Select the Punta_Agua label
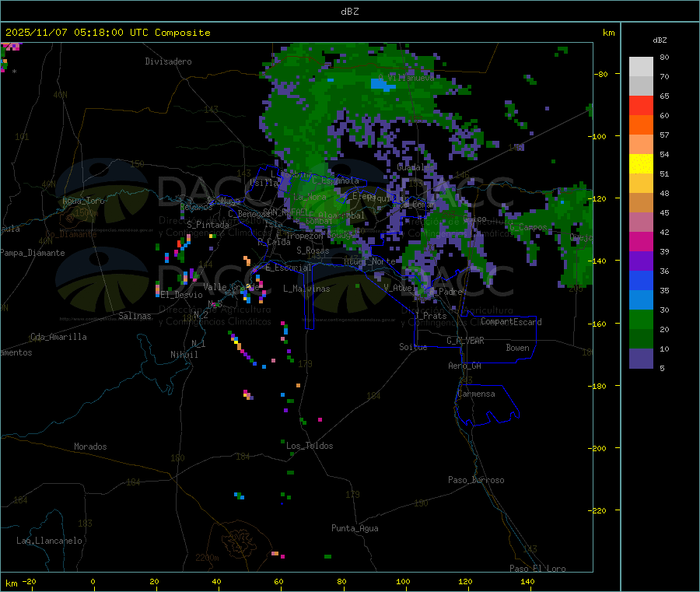 click(355, 528)
